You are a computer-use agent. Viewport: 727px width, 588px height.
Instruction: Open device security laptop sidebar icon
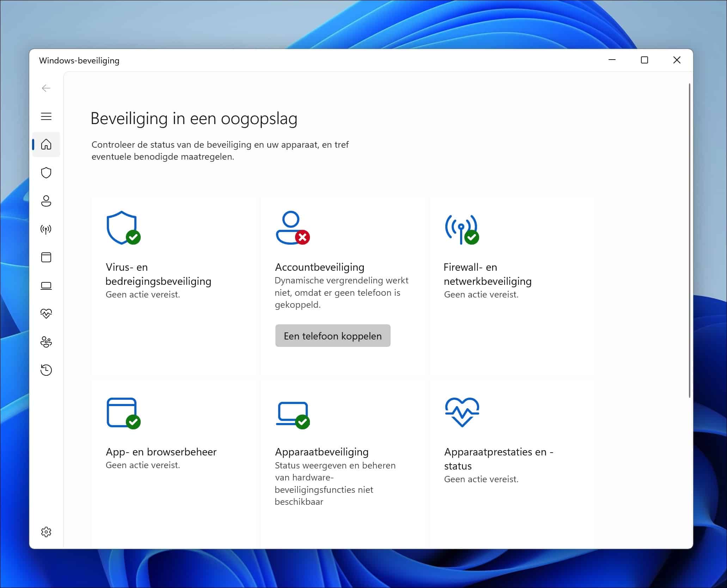click(x=46, y=286)
